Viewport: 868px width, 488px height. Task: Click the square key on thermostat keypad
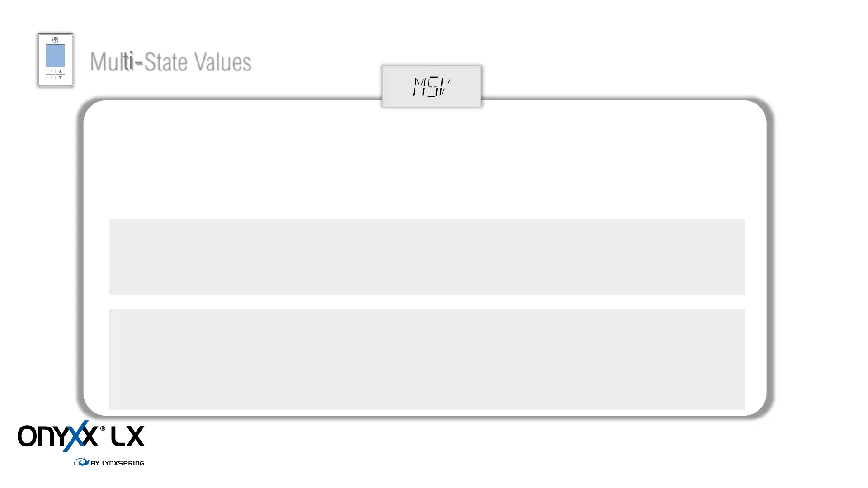click(x=50, y=71)
